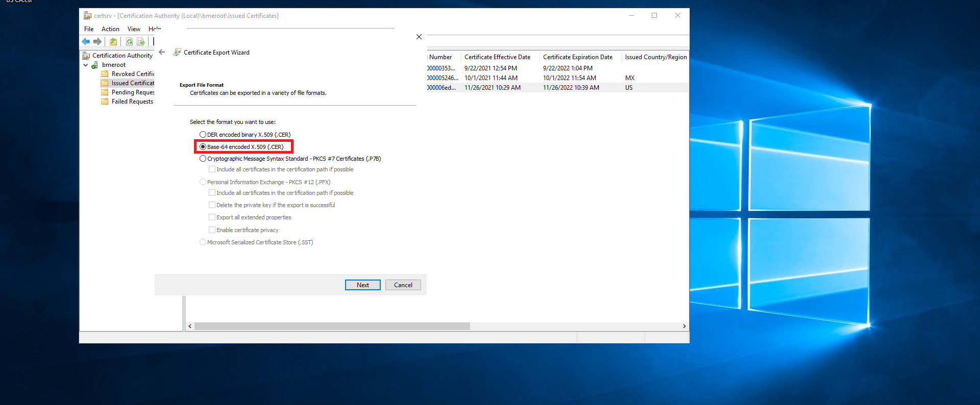Click the Export List toolbar icon
The width and height of the screenshot is (980, 405).
[141, 42]
